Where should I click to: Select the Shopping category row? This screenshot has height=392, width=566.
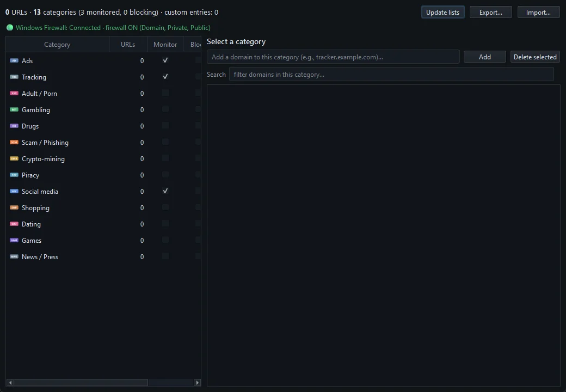(x=103, y=207)
